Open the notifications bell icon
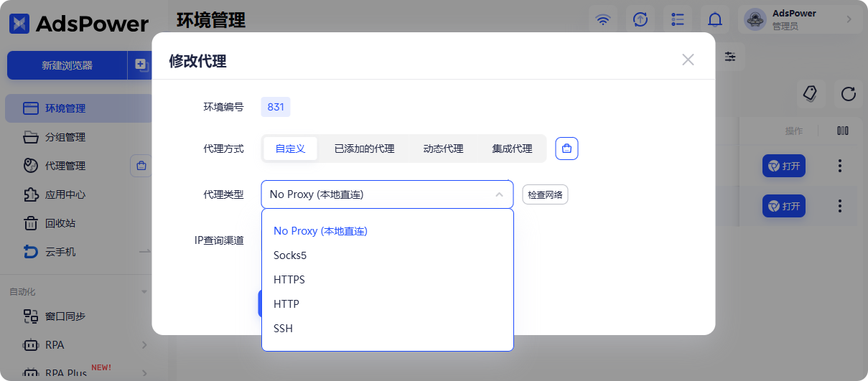The image size is (868, 381). click(714, 19)
